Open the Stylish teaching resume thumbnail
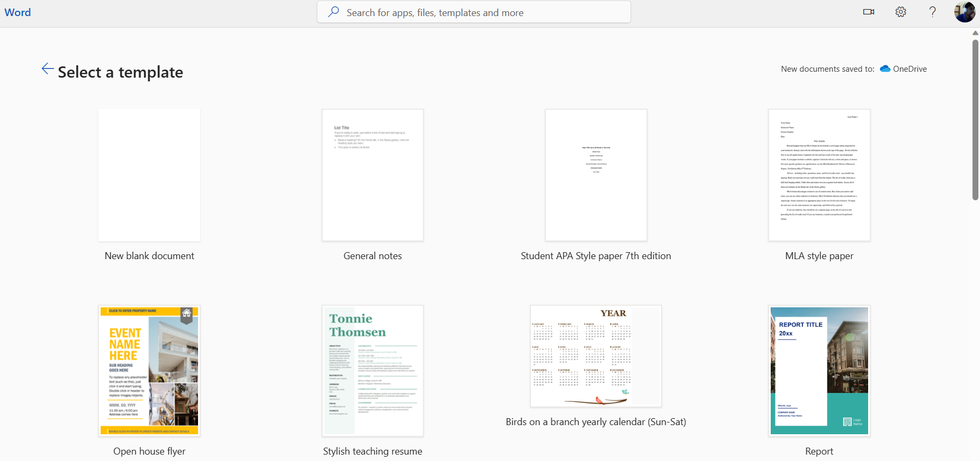 pos(373,371)
